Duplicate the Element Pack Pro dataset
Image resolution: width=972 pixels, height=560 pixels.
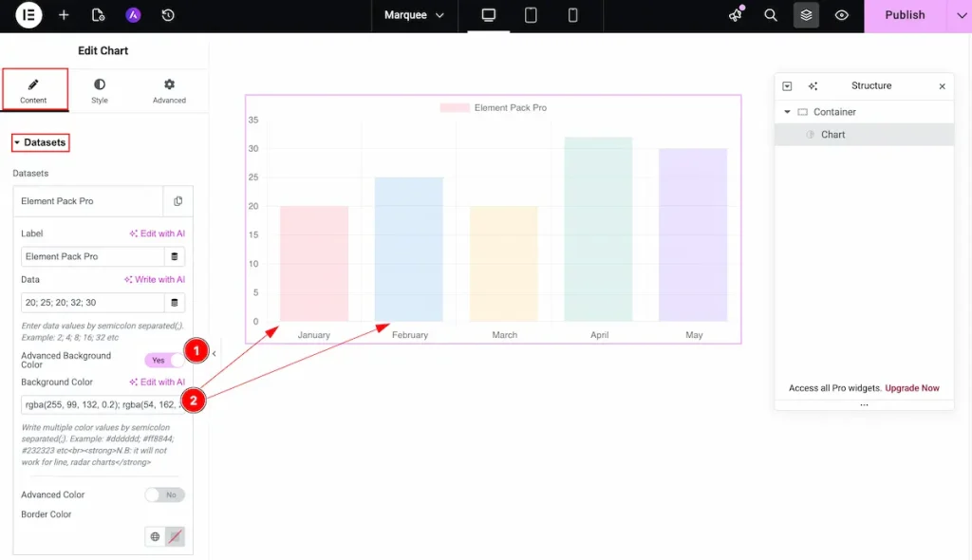178,200
